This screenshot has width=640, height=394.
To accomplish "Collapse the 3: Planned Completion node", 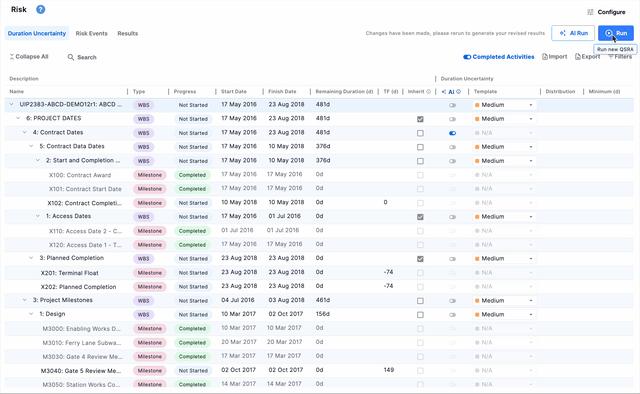I will point(31,258).
